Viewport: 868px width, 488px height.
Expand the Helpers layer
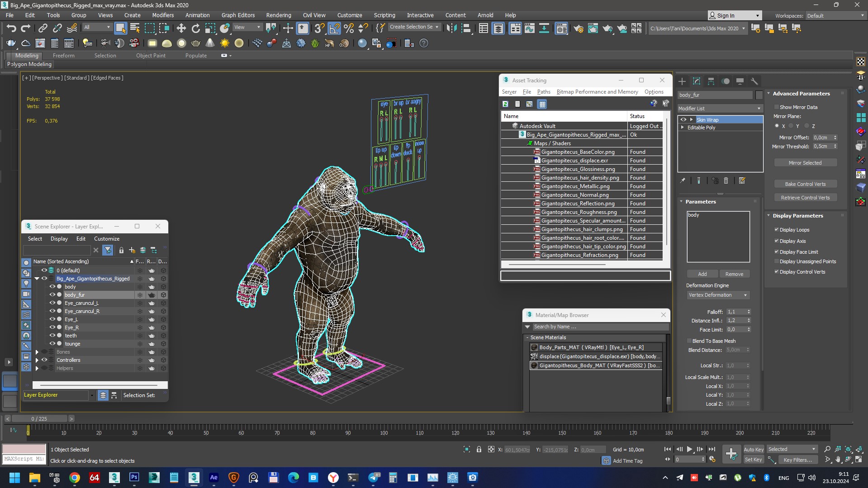click(37, 368)
